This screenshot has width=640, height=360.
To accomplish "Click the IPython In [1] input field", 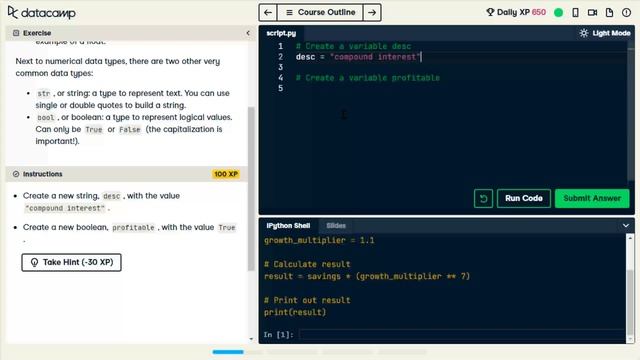I will [x=462, y=335].
